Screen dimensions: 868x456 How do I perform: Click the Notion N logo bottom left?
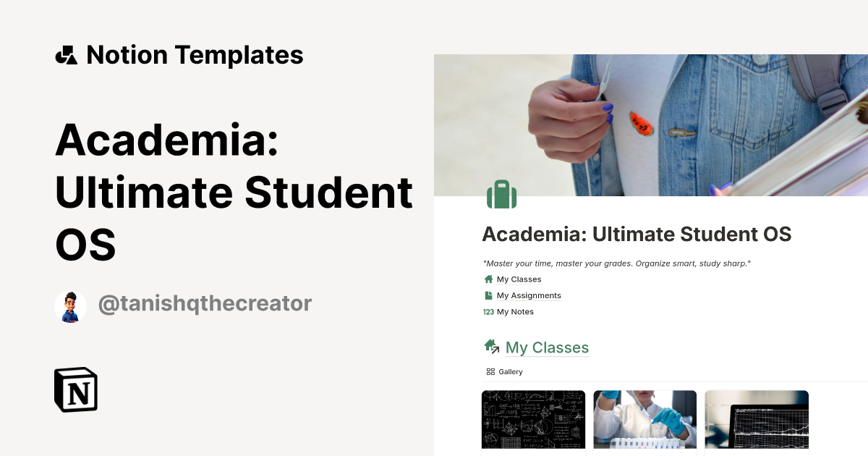tap(75, 390)
